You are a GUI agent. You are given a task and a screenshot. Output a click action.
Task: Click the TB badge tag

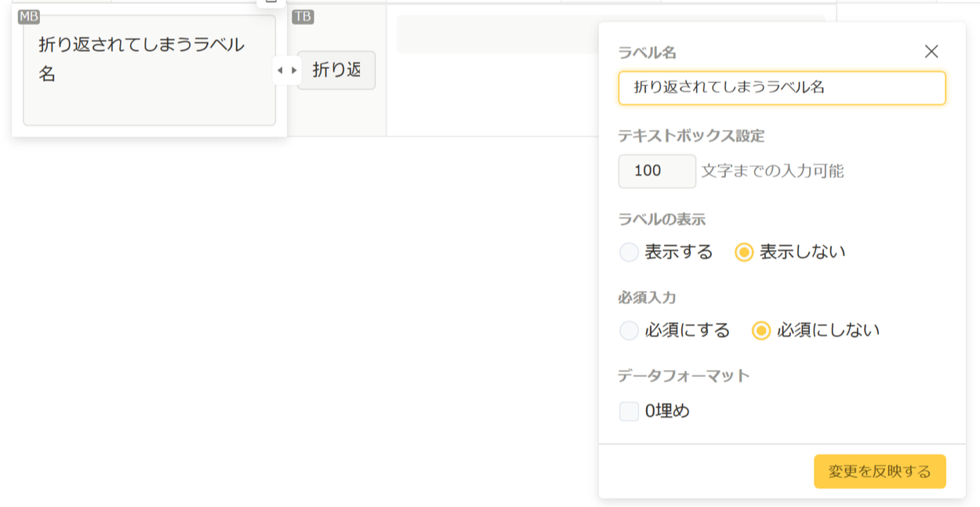pos(303,17)
